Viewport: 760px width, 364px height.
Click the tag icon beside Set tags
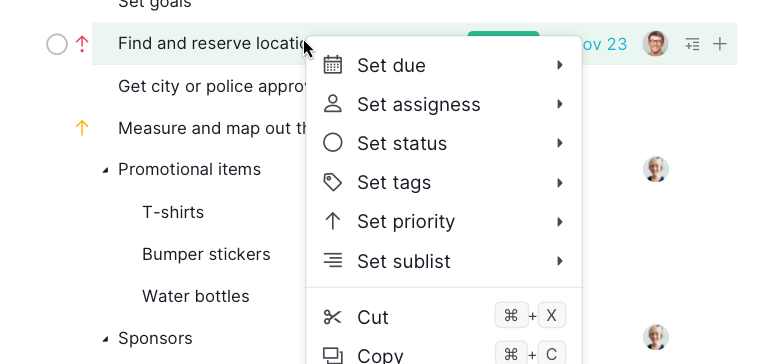coord(332,182)
